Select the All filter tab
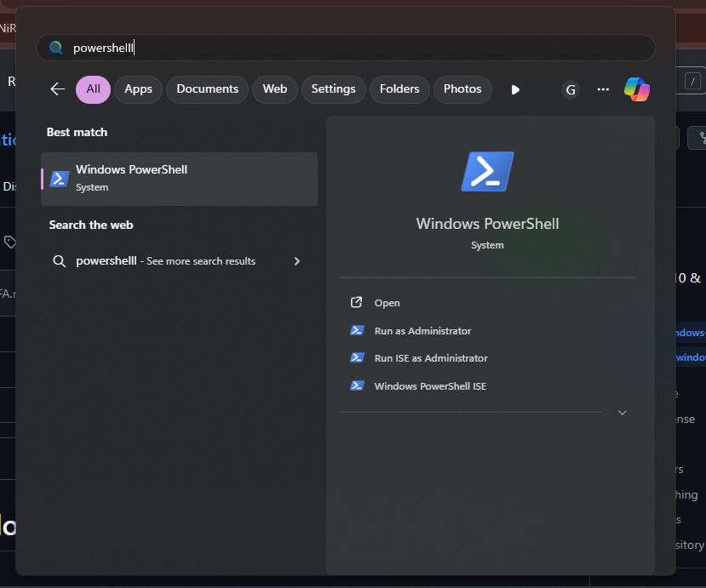This screenshot has width=706, height=588. [93, 89]
